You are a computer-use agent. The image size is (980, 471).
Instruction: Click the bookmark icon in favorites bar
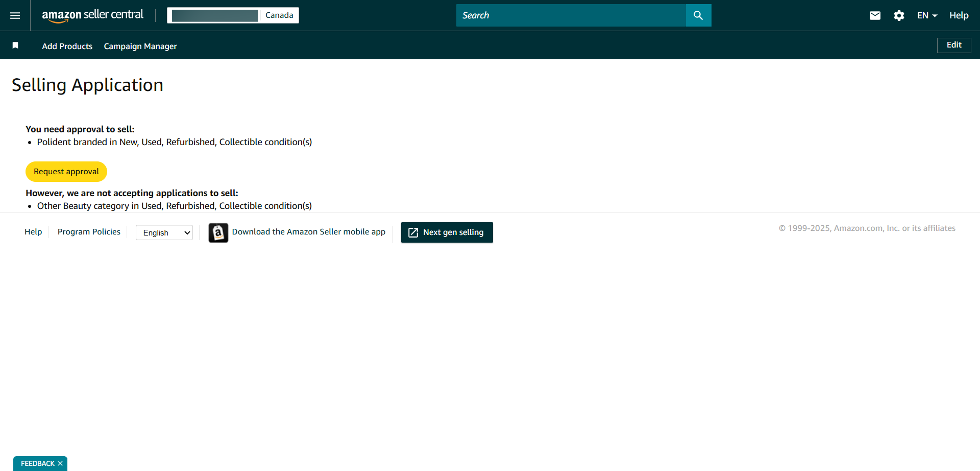click(15, 45)
